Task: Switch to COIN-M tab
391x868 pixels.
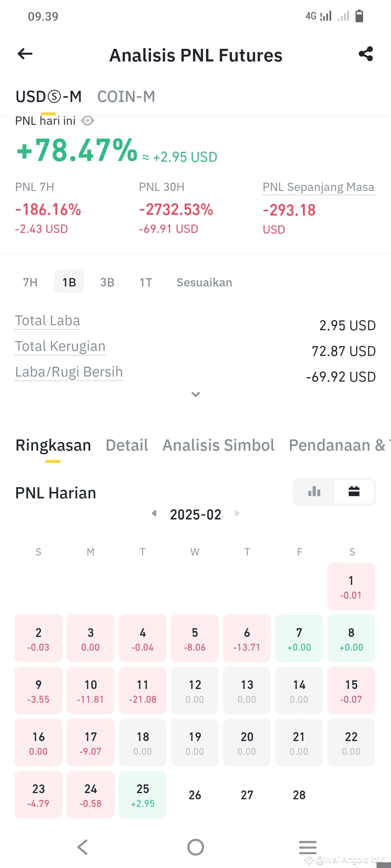Action: [126, 97]
